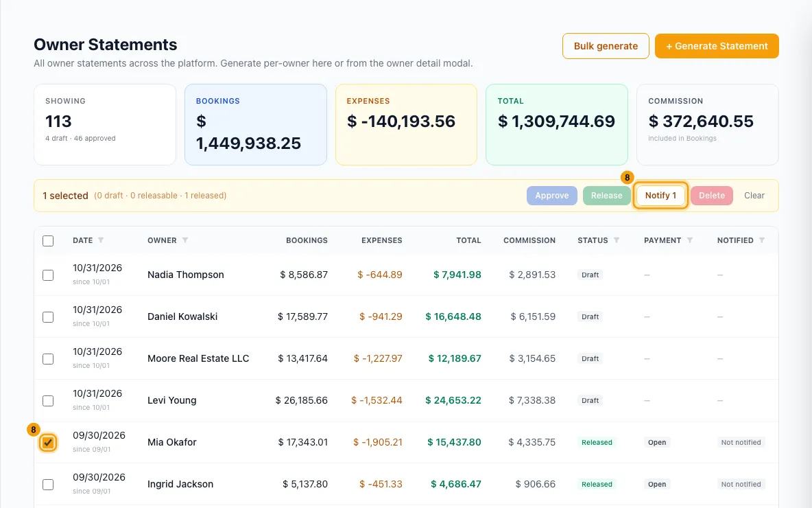The image size is (812, 508).
Task: Click the total amount $ 16,648.48
Action: (453, 316)
